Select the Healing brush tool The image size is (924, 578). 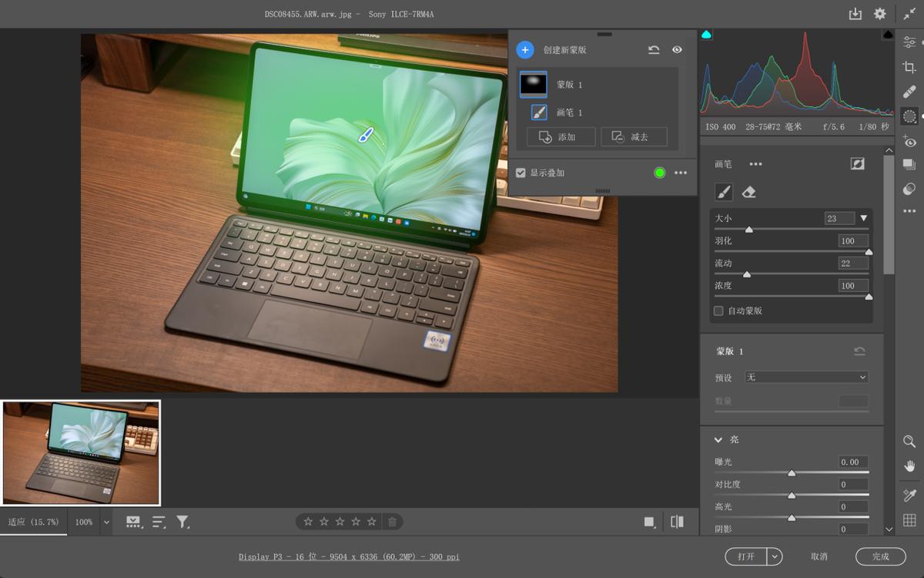pos(909,92)
